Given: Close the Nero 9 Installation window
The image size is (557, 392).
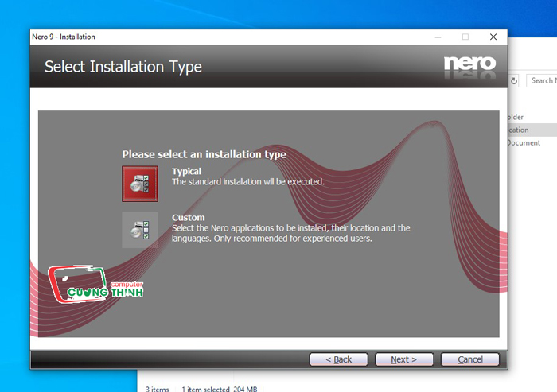Looking at the screenshot, I should point(493,37).
